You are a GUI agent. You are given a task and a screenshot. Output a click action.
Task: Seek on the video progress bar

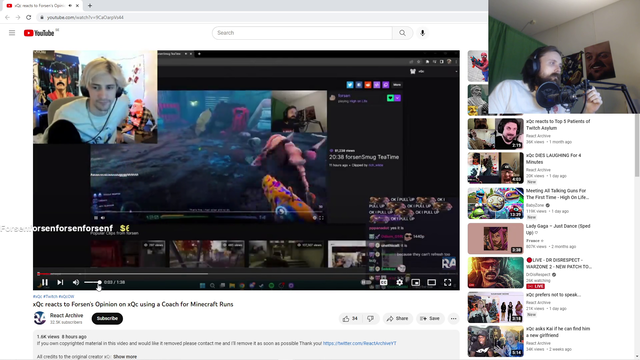(x=246, y=273)
